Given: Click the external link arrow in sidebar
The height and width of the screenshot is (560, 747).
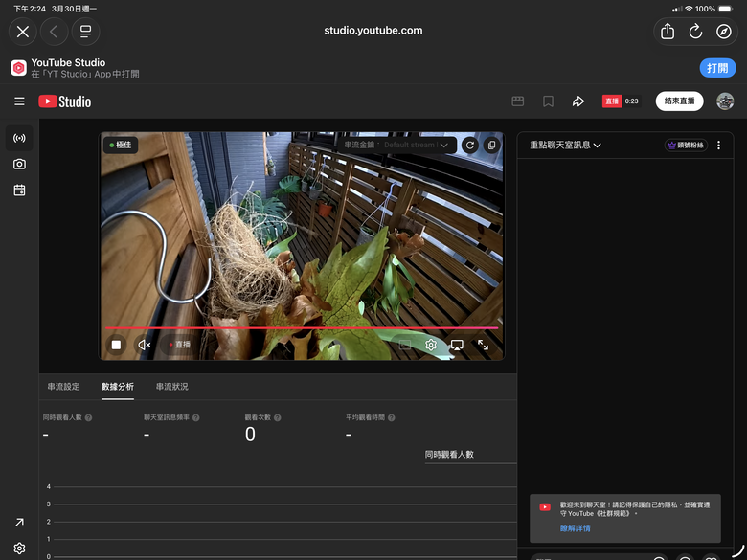Looking at the screenshot, I should (19, 523).
